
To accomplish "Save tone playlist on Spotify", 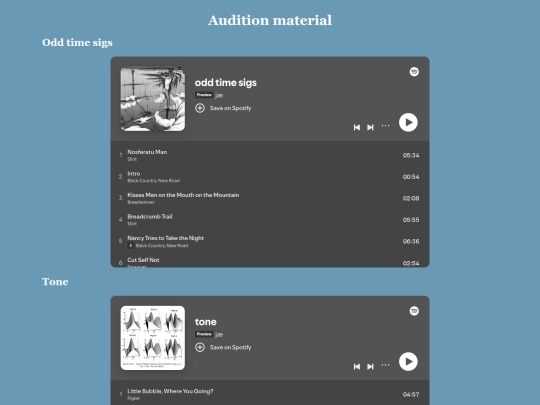I will (223, 347).
